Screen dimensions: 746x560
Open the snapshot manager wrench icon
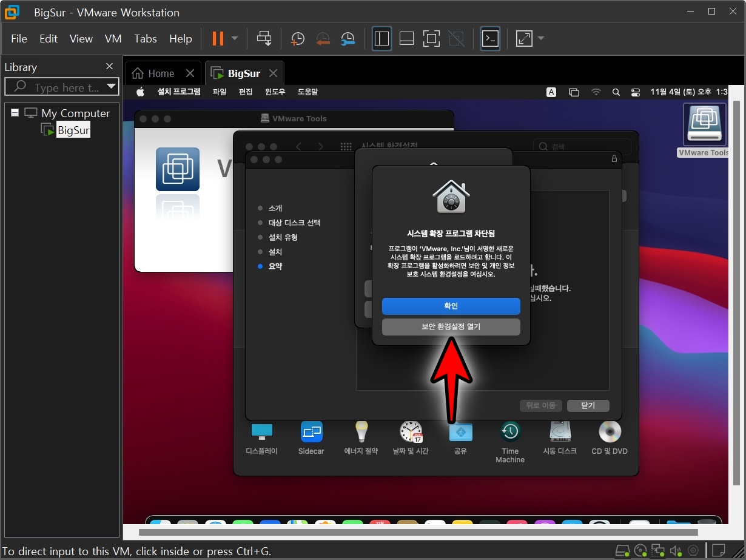pyautogui.click(x=348, y=39)
